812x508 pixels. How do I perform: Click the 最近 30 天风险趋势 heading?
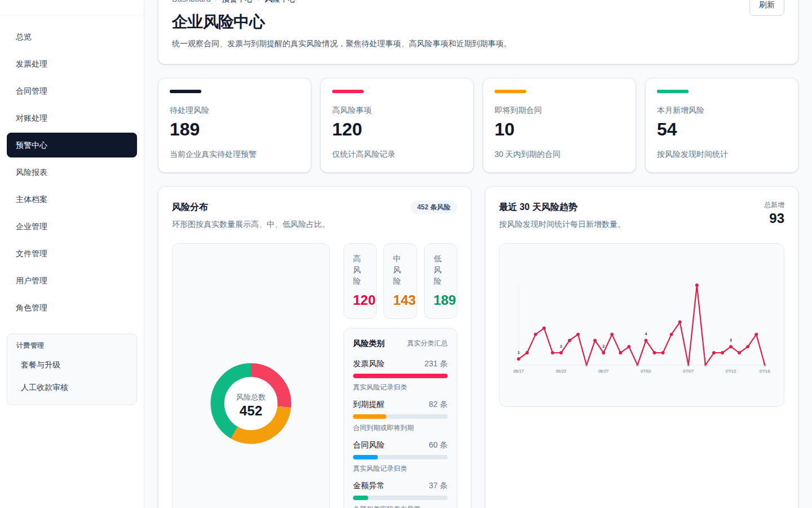538,207
